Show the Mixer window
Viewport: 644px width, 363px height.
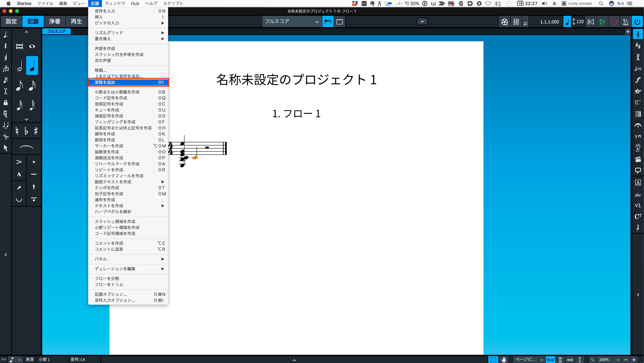516,22
